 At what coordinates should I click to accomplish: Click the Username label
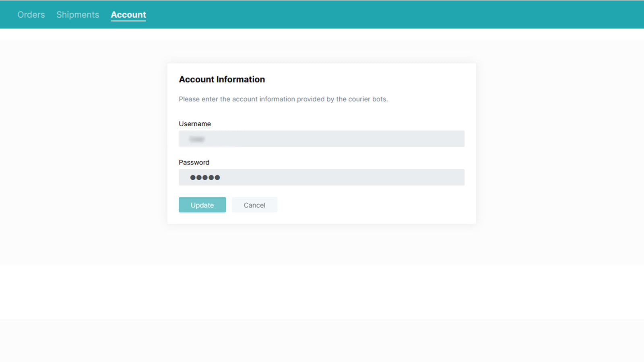pyautogui.click(x=195, y=124)
